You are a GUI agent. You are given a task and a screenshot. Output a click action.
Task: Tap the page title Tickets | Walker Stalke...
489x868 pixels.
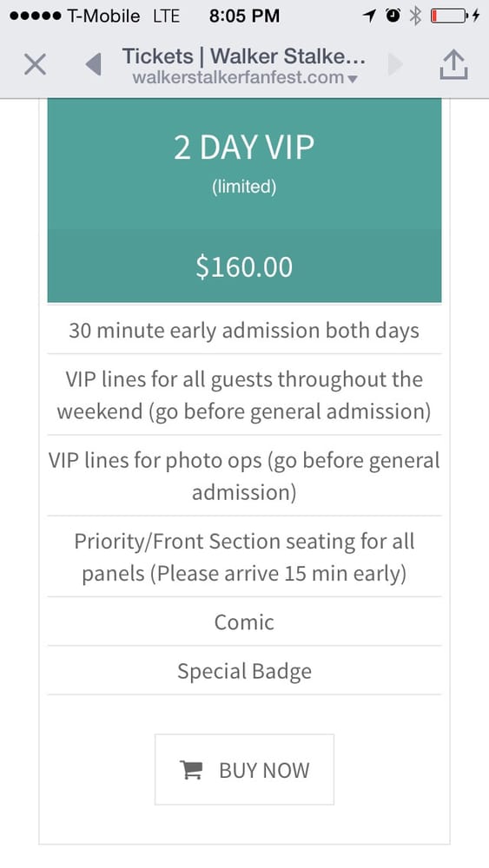[x=244, y=56]
